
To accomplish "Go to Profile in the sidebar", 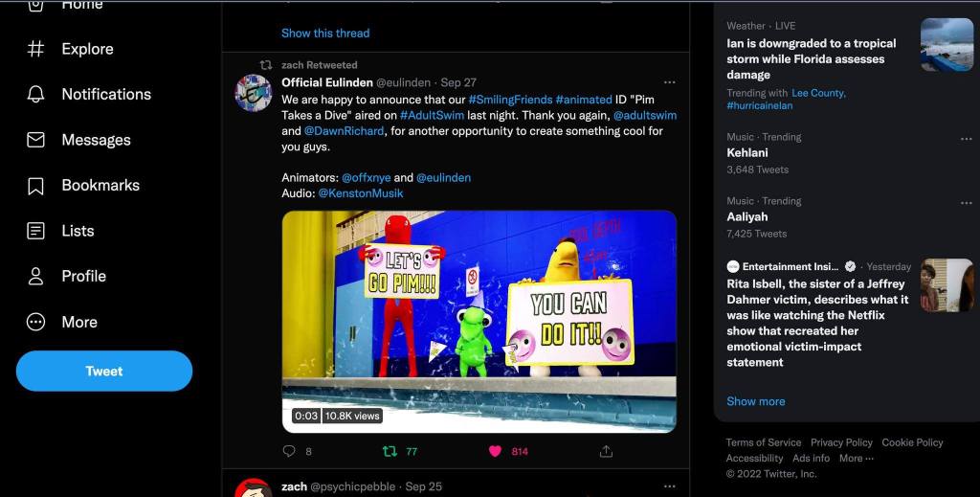I will [x=35, y=276].
